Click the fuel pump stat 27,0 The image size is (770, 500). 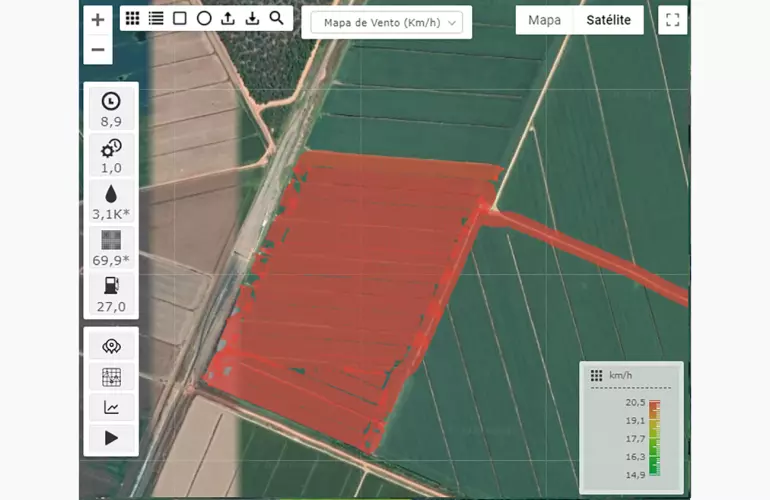click(111, 294)
